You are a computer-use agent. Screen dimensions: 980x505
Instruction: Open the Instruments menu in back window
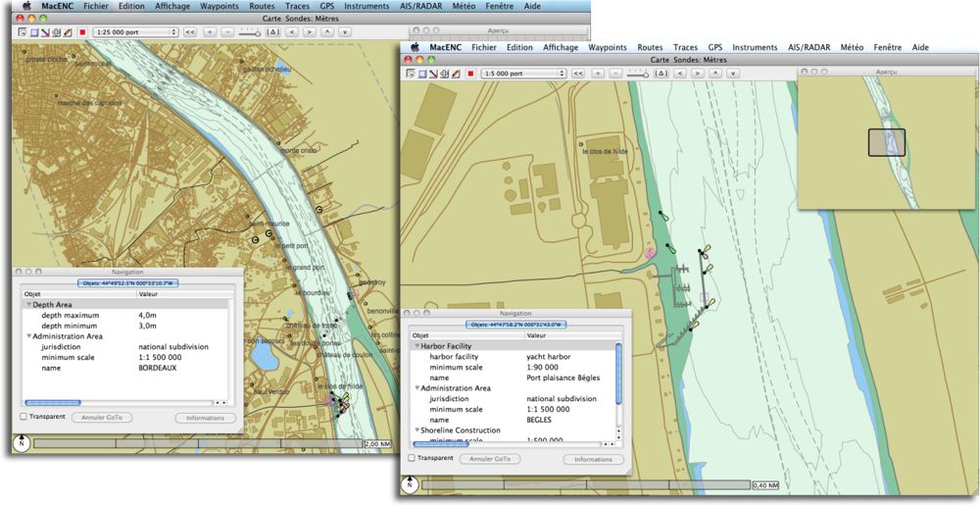[367, 6]
